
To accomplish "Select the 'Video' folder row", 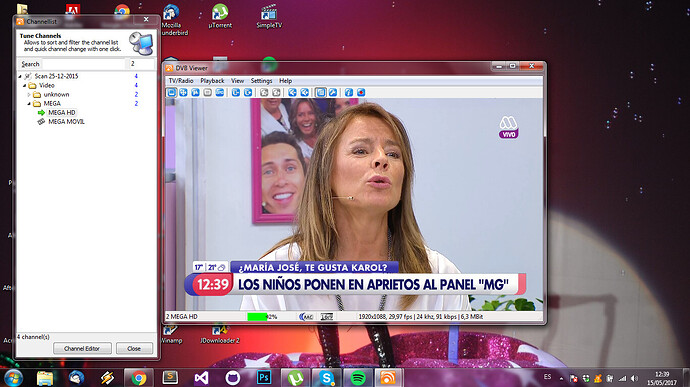I will click(46, 85).
